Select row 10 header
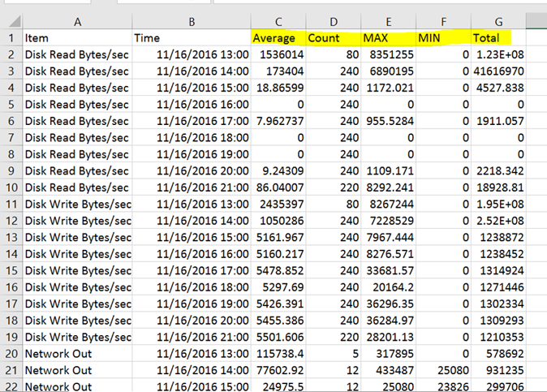This screenshot has width=547, height=392. coord(11,187)
